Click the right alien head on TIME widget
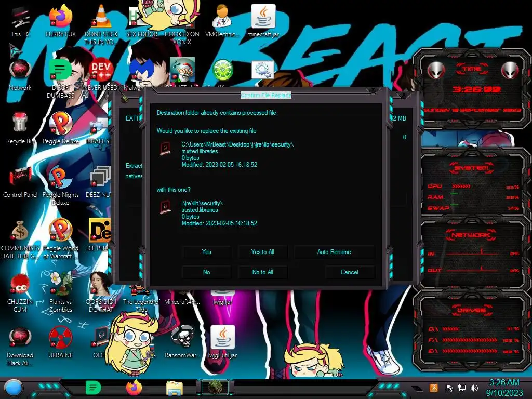 (x=510, y=71)
